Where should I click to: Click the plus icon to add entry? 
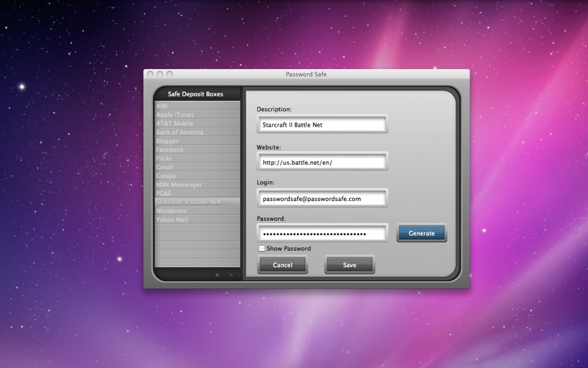click(217, 275)
